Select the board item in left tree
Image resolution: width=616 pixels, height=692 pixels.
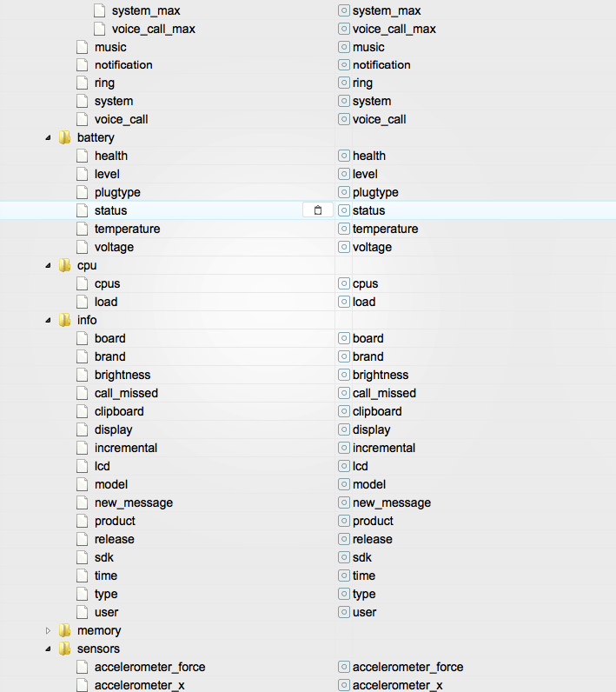(x=109, y=338)
